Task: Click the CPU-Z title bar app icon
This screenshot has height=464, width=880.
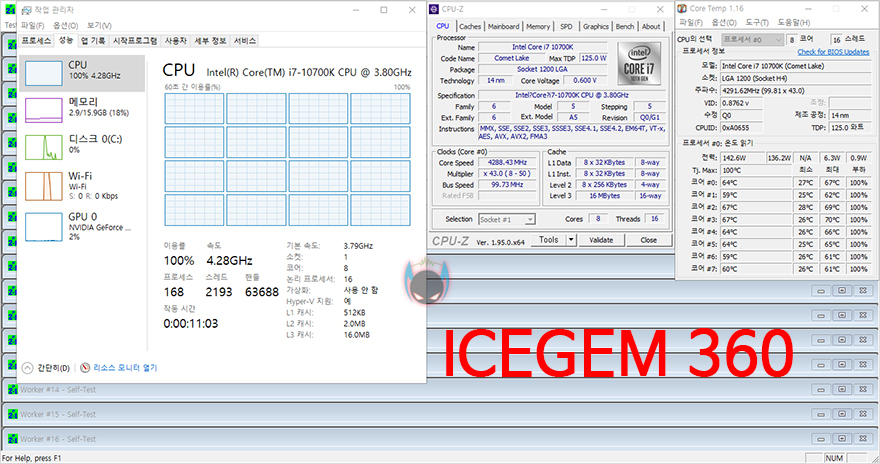Action: click(x=434, y=9)
